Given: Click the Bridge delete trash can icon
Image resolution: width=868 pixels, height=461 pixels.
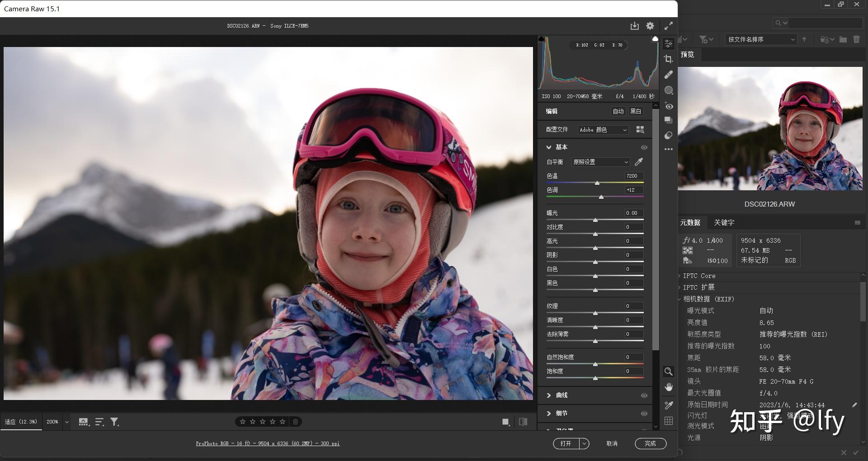Looking at the screenshot, I should pyautogui.click(x=856, y=39).
